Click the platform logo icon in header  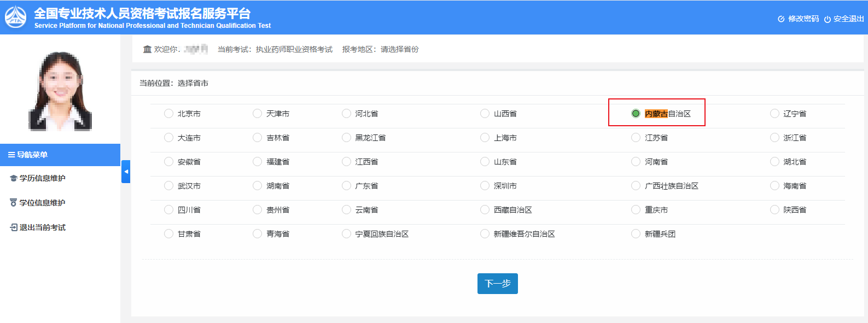click(15, 17)
